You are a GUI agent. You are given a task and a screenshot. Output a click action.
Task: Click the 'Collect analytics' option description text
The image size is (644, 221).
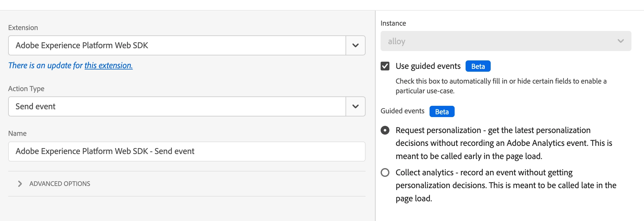506,185
